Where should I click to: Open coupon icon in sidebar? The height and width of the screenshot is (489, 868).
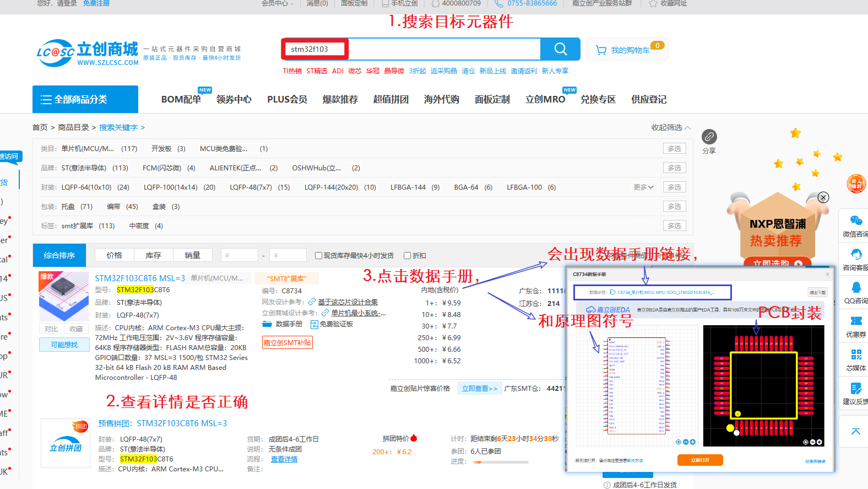(x=856, y=321)
